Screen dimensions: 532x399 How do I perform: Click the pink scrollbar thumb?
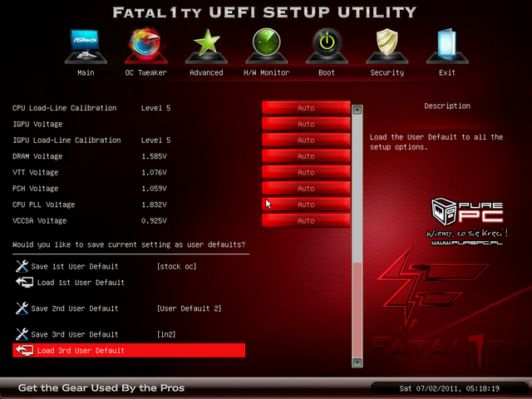click(357, 310)
